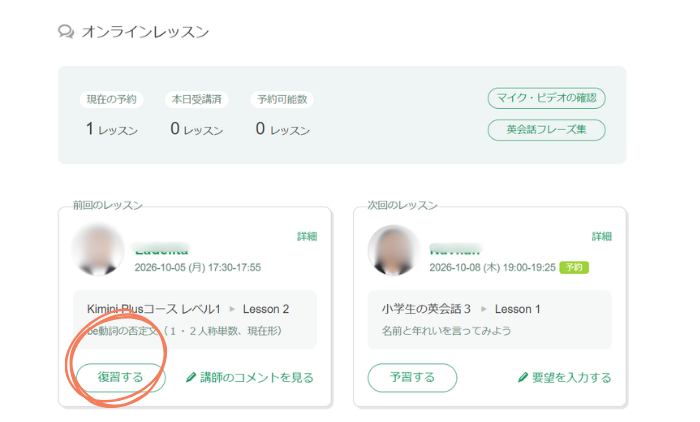Click arrow icon before Lesson 2
Viewport: 700px width, 422px height.
232,309
